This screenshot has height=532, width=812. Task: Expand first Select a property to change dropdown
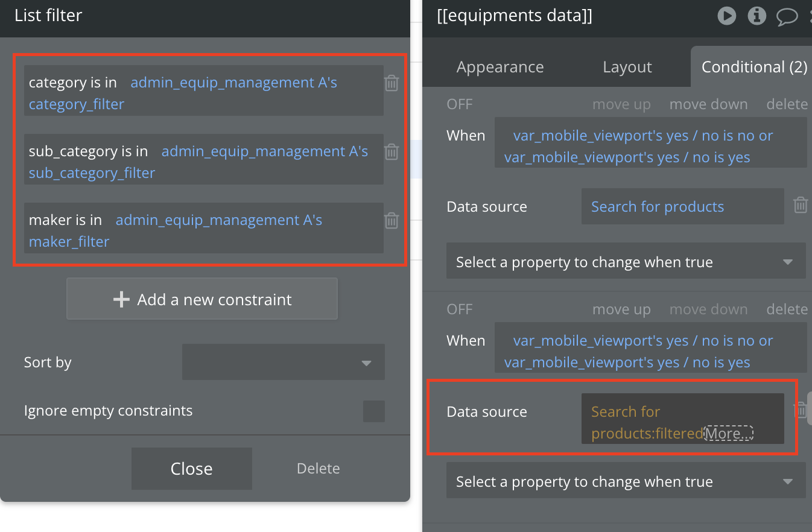626,261
